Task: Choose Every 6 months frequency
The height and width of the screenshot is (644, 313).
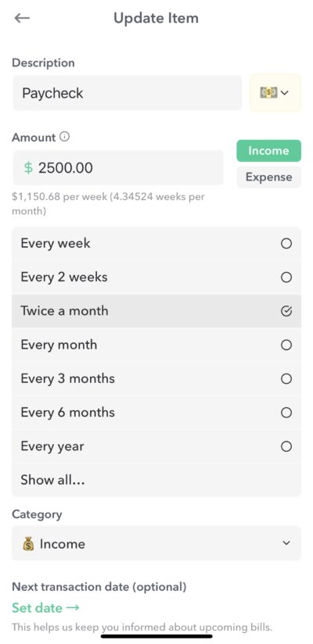Action: [x=156, y=413]
